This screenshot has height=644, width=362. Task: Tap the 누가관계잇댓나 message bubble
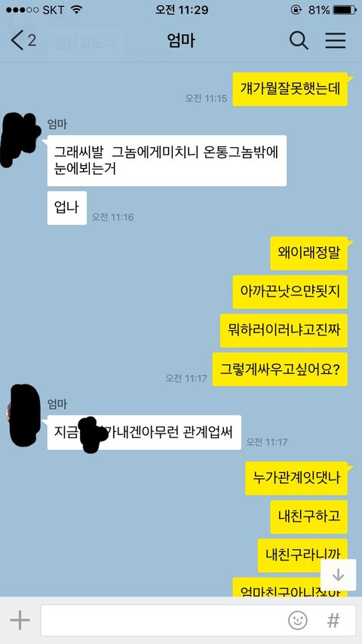click(296, 479)
